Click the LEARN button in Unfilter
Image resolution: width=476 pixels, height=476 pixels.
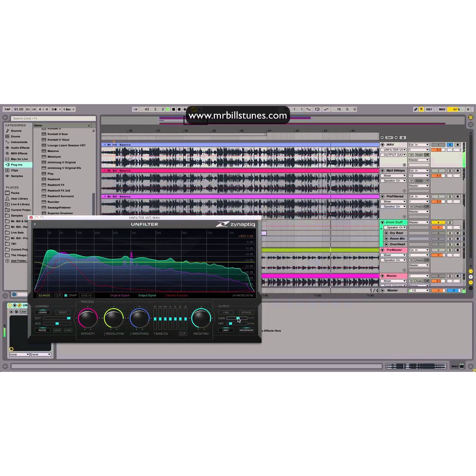[x=42, y=312]
